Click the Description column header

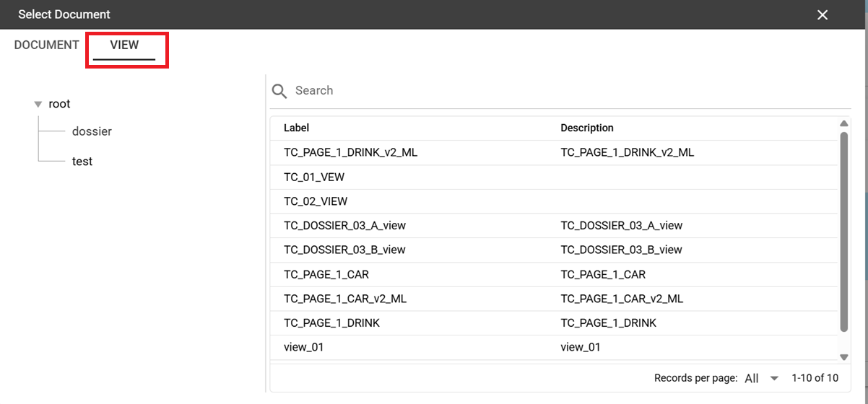587,128
